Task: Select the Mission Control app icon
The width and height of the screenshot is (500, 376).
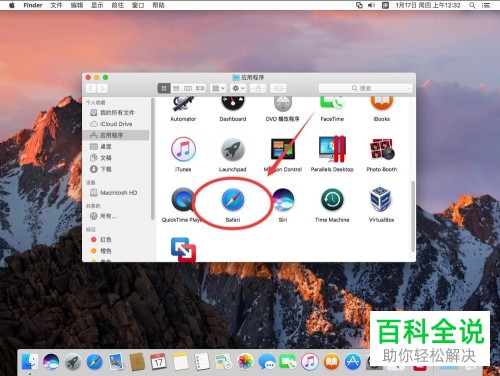Action: pyautogui.click(x=282, y=149)
